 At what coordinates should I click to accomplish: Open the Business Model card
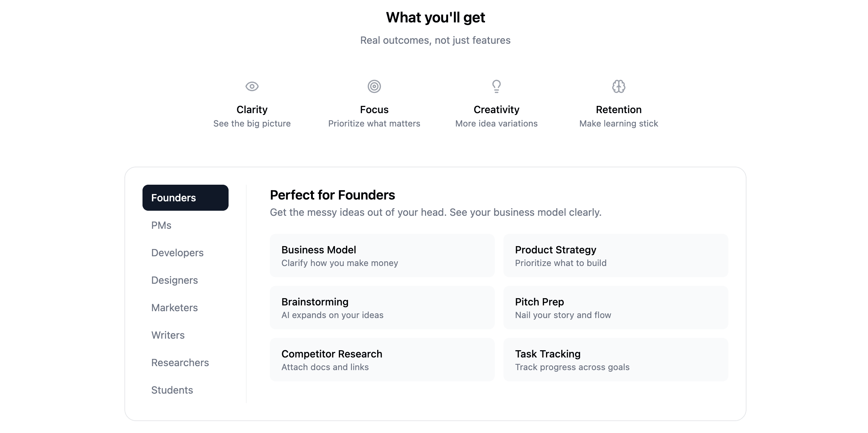coord(382,256)
